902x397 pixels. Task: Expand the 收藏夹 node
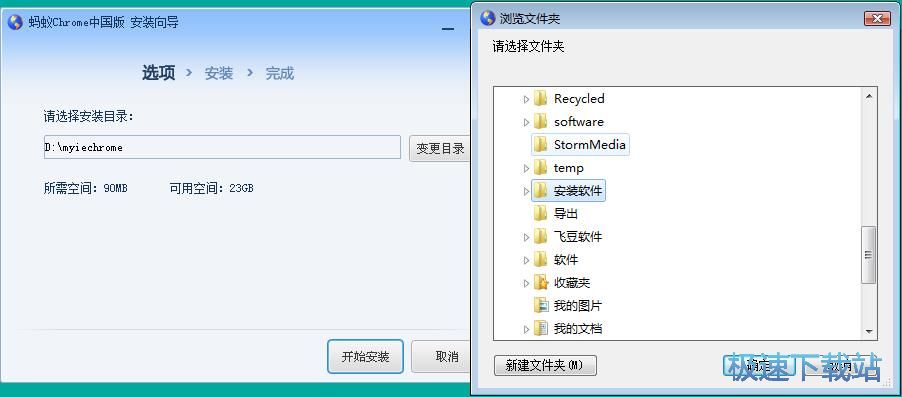click(526, 283)
